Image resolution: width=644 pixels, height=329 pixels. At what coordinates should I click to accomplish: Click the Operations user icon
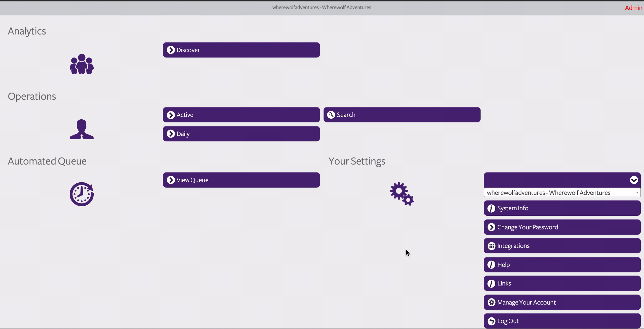pyautogui.click(x=81, y=129)
